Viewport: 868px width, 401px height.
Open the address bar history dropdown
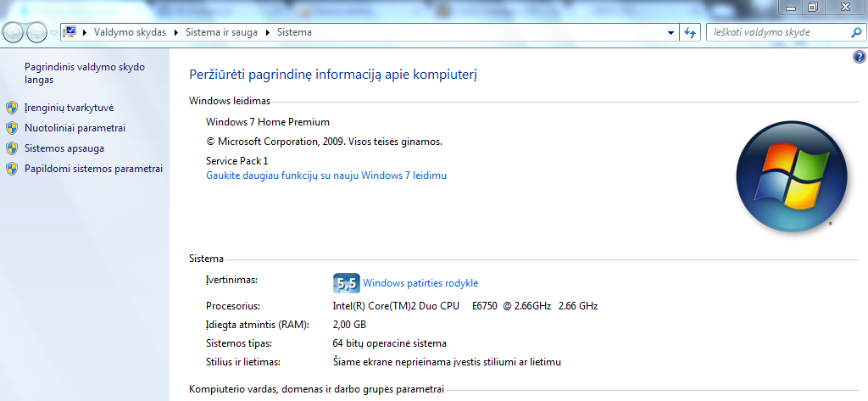point(671,32)
